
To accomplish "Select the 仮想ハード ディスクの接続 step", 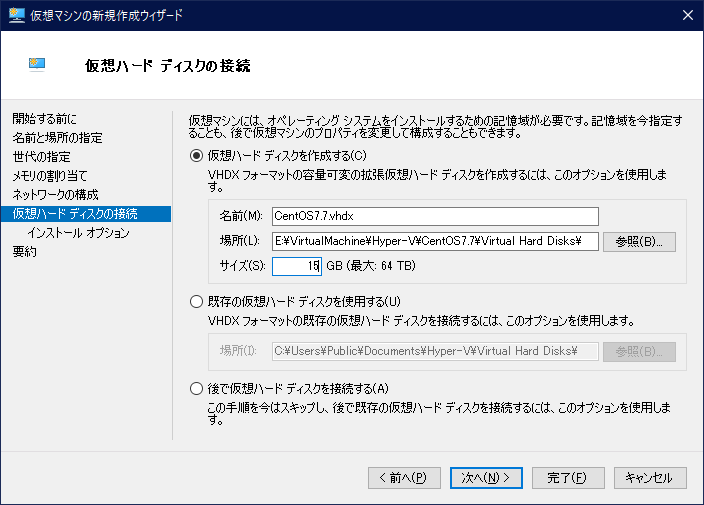I will coord(86,214).
